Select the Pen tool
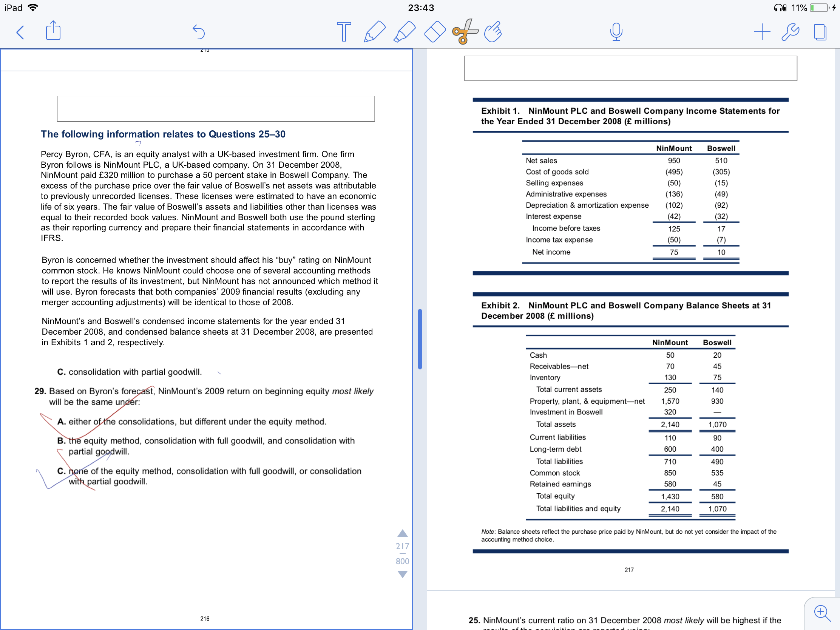Image resolution: width=840 pixels, height=630 pixels. (x=374, y=31)
